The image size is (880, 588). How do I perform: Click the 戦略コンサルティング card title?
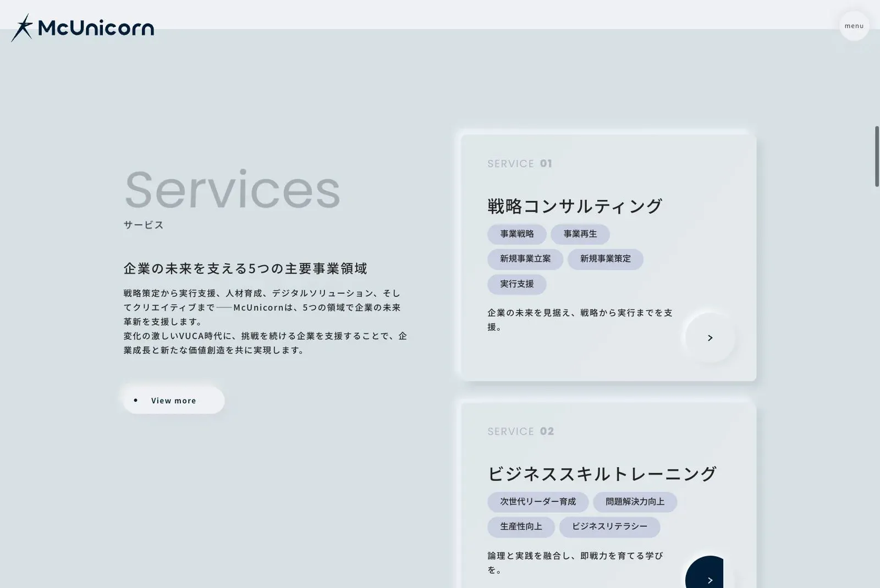point(575,206)
